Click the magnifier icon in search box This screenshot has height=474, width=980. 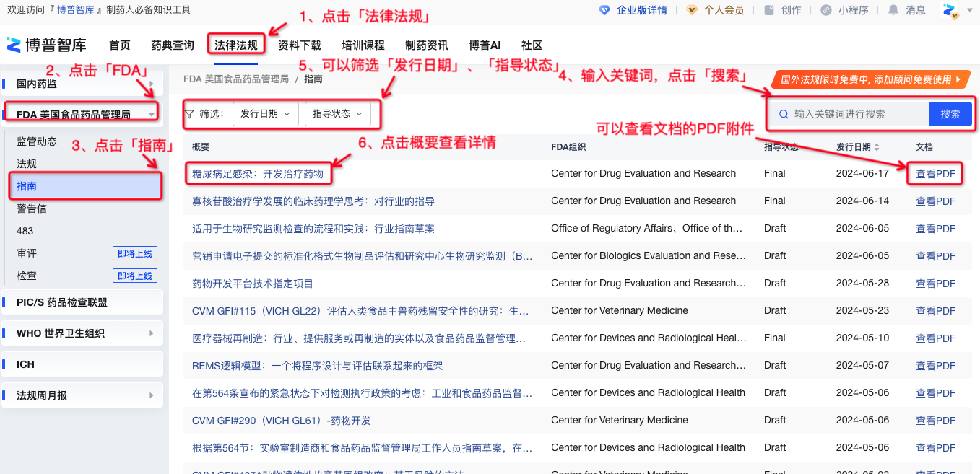pos(784,114)
